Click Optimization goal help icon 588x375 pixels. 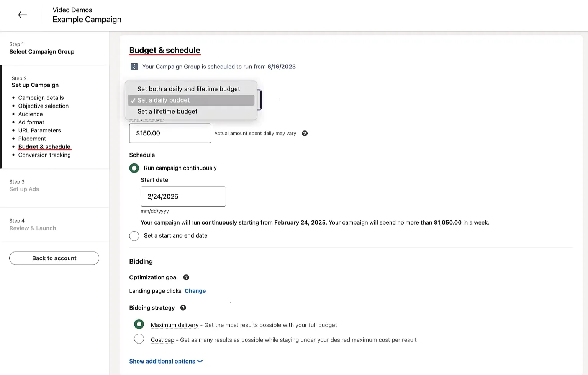tap(186, 277)
